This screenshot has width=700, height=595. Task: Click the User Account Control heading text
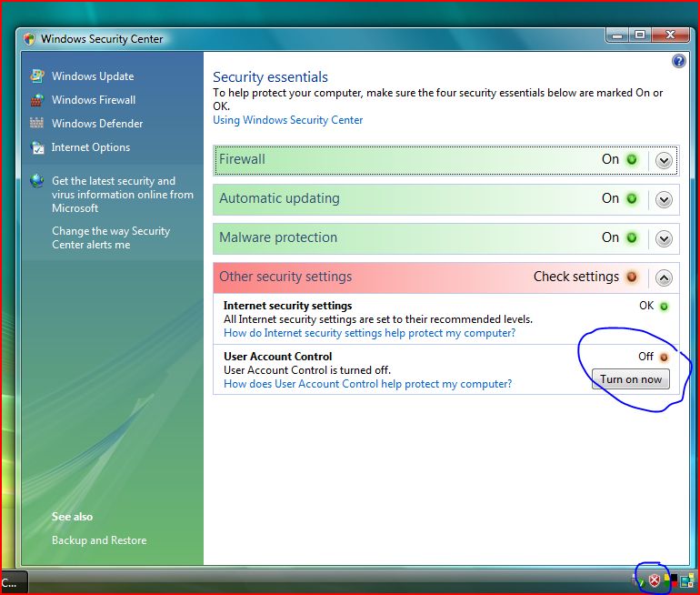pyautogui.click(x=277, y=357)
